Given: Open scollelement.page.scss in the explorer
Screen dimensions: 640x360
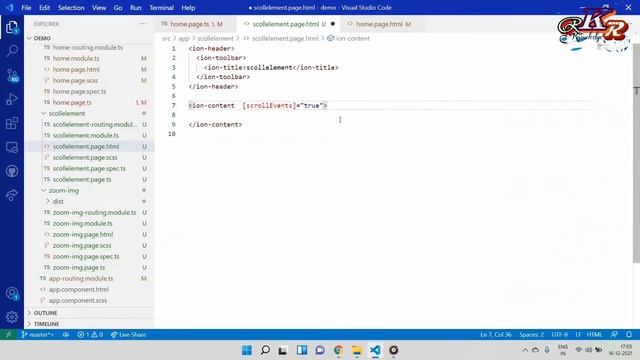Looking at the screenshot, I should pyautogui.click(x=85, y=158).
